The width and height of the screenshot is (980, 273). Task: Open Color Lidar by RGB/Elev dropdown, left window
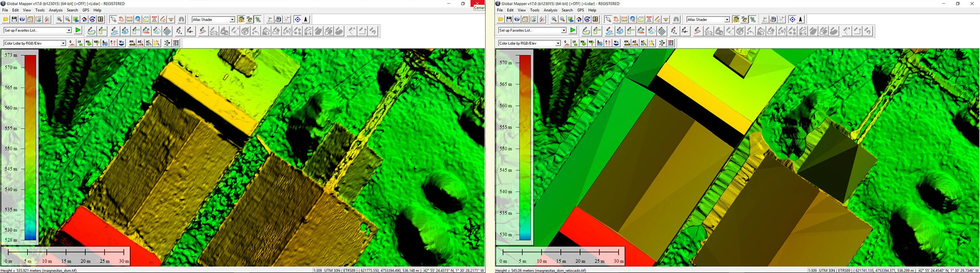tap(34, 43)
